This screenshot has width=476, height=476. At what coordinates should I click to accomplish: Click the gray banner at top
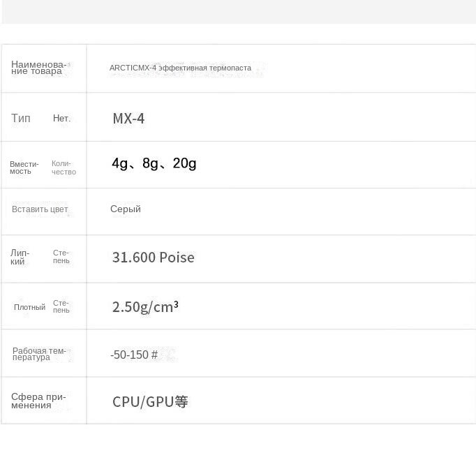[x=238, y=11]
